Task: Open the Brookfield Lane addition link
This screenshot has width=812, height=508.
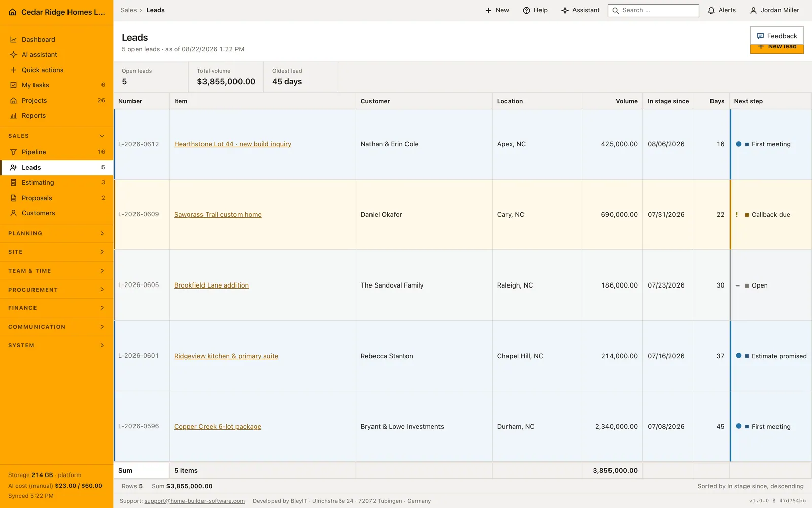Action: tap(211, 285)
